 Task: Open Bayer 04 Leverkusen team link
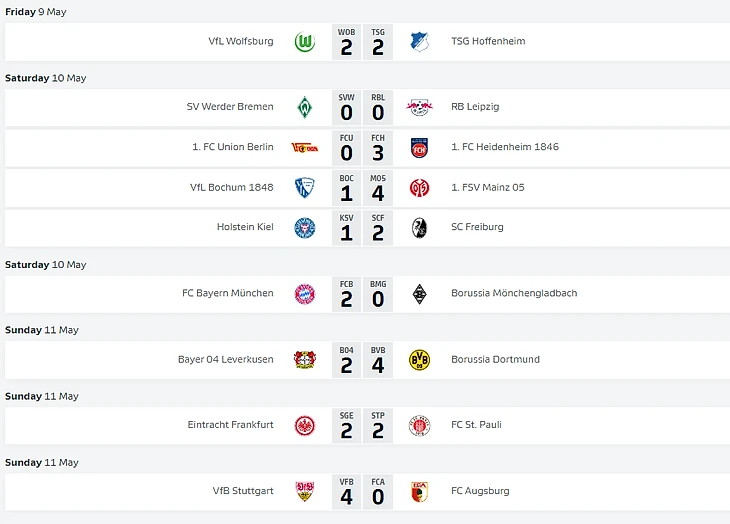point(225,359)
